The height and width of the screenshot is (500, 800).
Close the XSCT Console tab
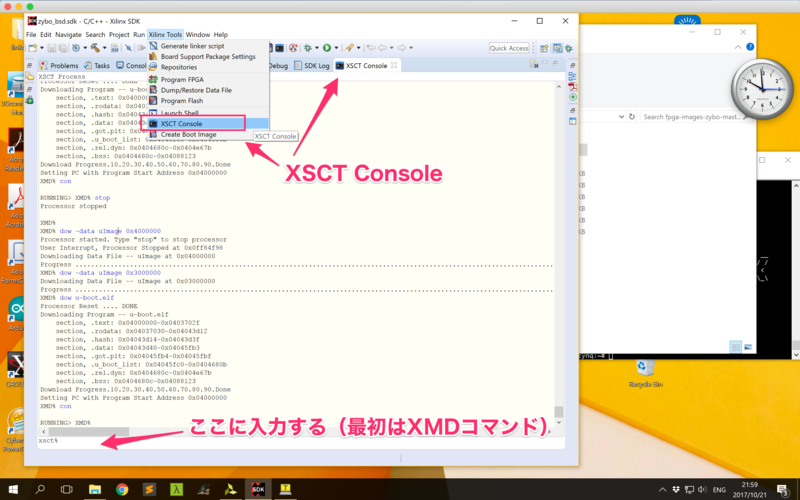point(394,65)
